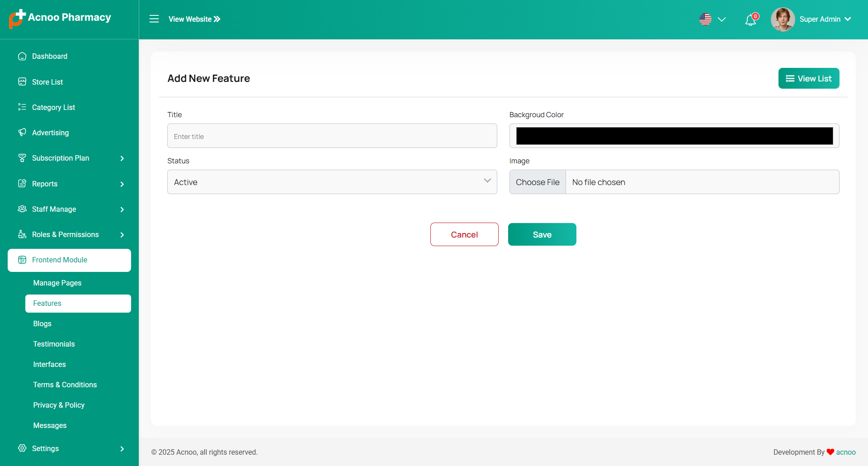Click the hamburger menu icon
The height and width of the screenshot is (466, 868).
[x=154, y=19]
